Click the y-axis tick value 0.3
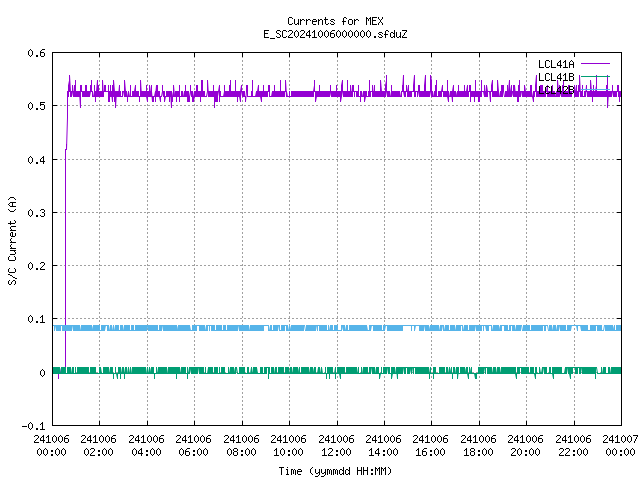This screenshot has height=480, width=640. (37, 213)
